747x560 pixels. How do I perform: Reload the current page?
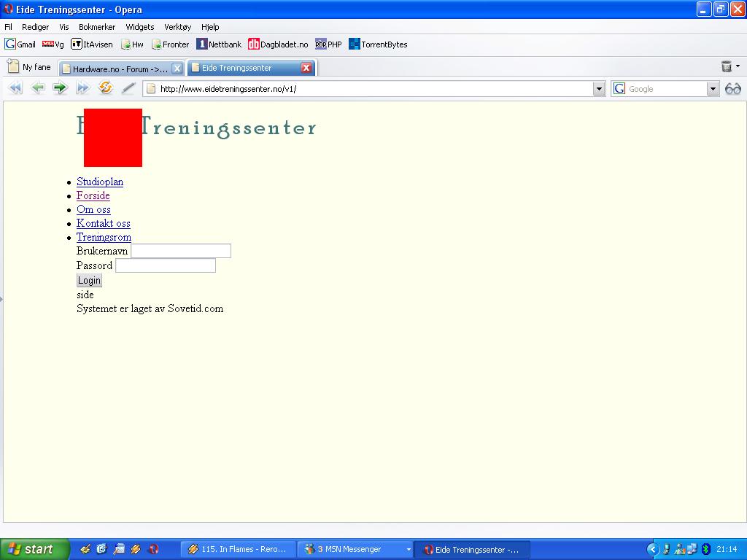[105, 87]
